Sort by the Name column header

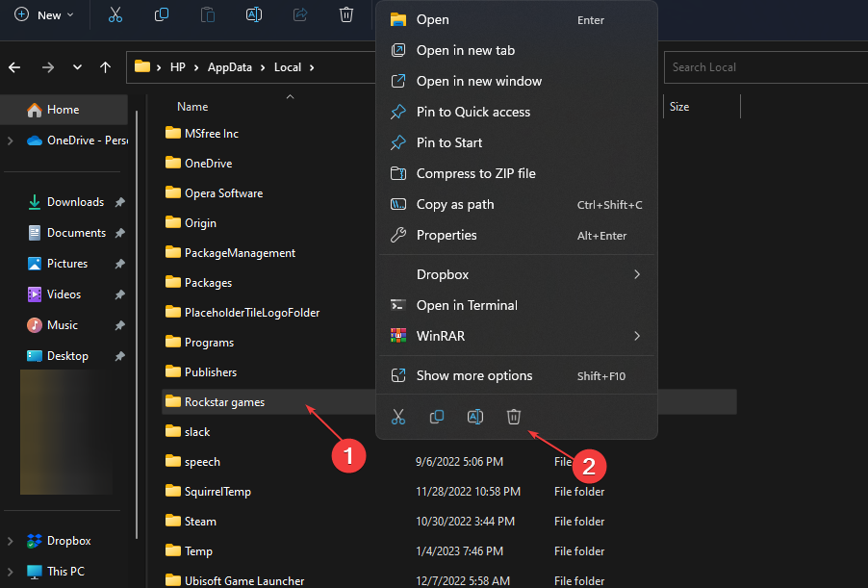point(192,107)
